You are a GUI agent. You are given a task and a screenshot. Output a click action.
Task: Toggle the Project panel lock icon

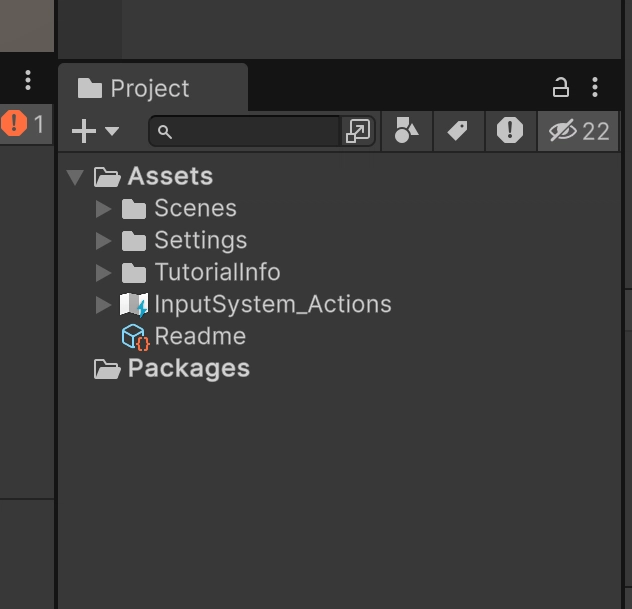pos(561,87)
